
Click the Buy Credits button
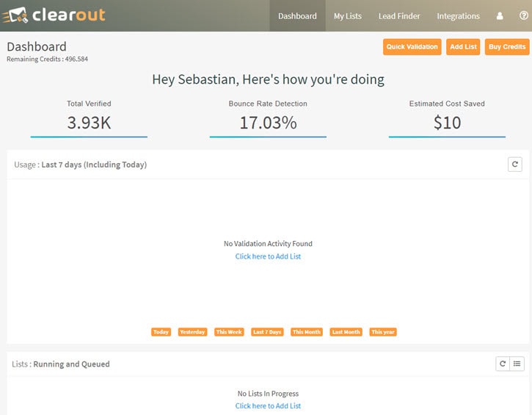(x=507, y=47)
